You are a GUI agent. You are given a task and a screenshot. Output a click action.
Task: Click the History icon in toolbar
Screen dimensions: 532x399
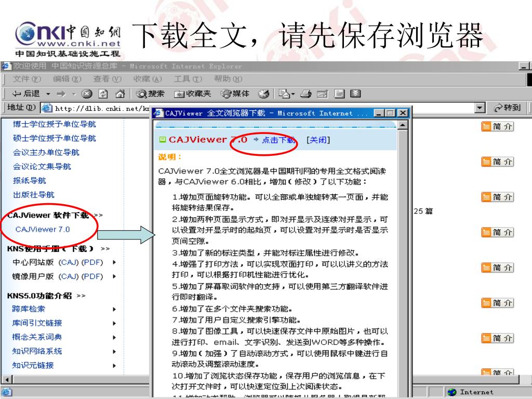click(x=263, y=94)
